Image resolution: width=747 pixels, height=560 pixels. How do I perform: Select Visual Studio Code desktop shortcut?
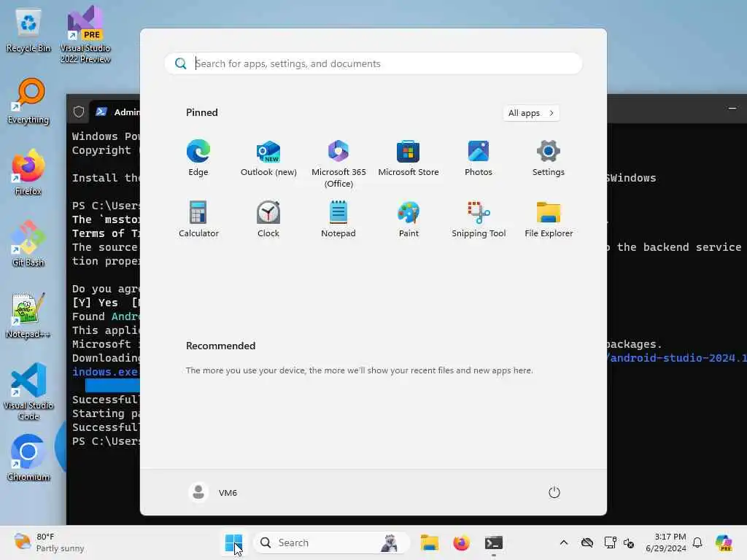coord(28,392)
